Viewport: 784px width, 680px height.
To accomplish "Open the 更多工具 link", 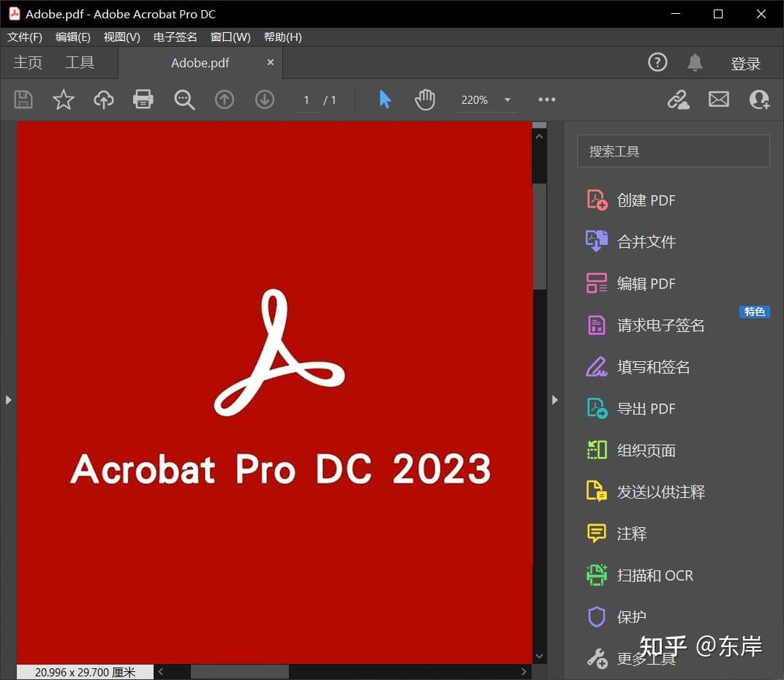I will pyautogui.click(x=646, y=658).
